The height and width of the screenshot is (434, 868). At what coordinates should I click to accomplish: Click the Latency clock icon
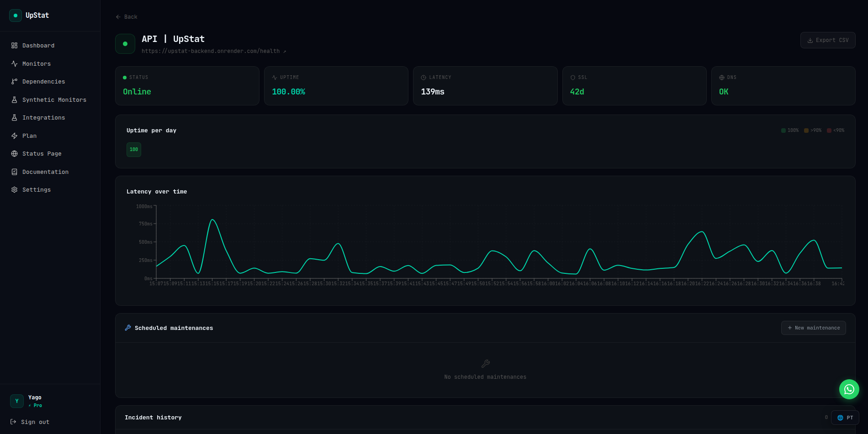pyautogui.click(x=423, y=78)
